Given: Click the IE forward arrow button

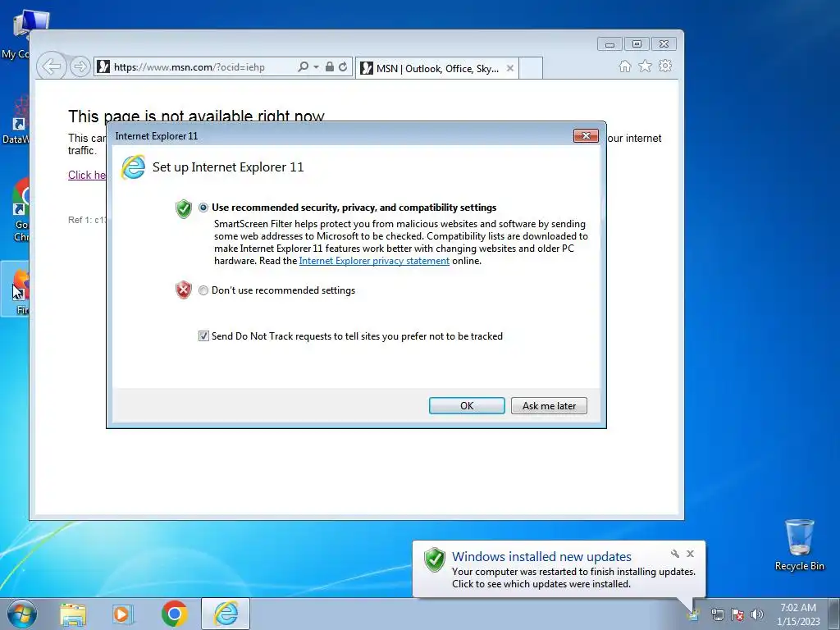Looking at the screenshot, I should [80, 67].
